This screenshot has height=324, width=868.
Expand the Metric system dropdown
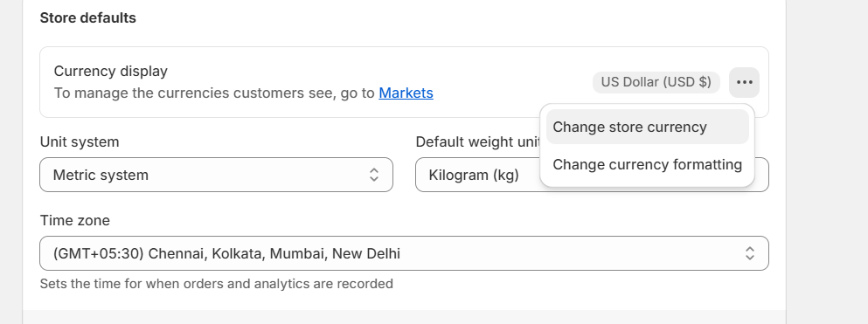[217, 175]
